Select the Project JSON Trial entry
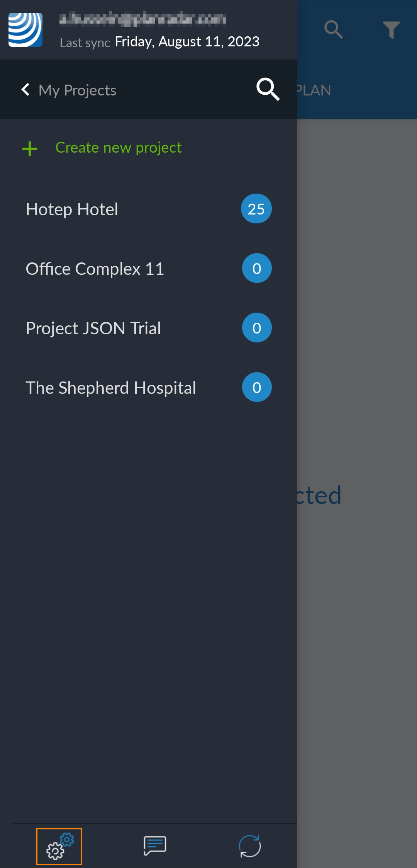The width and height of the screenshot is (417, 868). pyautogui.click(x=93, y=328)
